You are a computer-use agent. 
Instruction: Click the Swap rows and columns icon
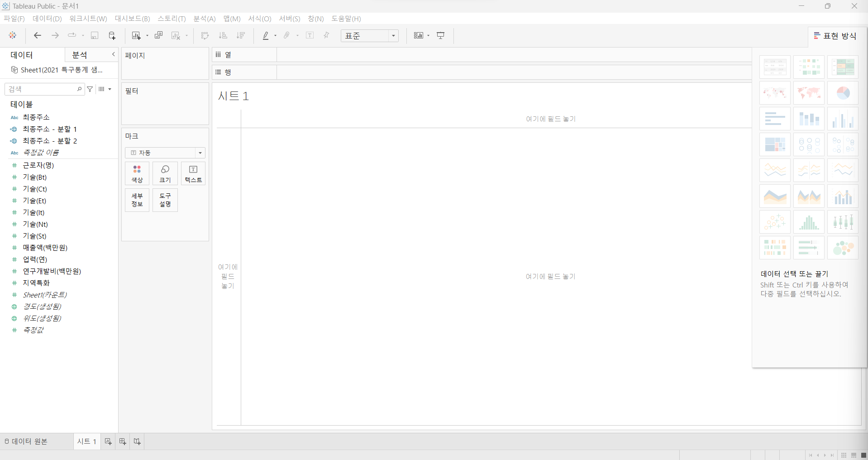[205, 35]
